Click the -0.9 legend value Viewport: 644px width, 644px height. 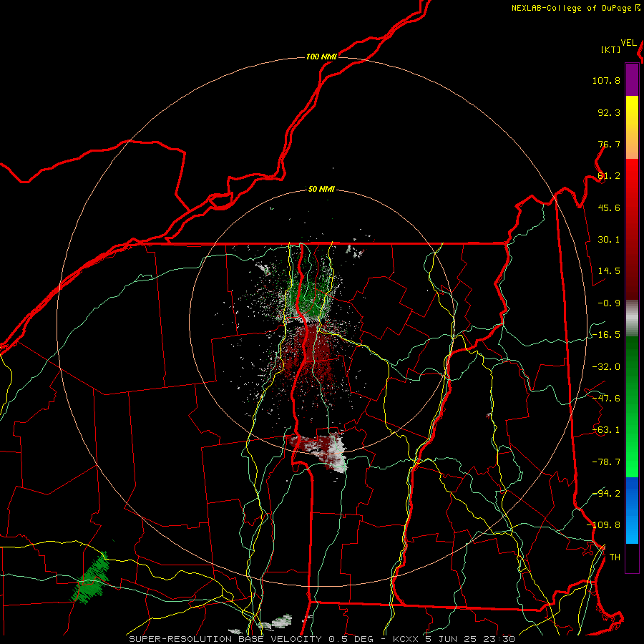(x=609, y=303)
